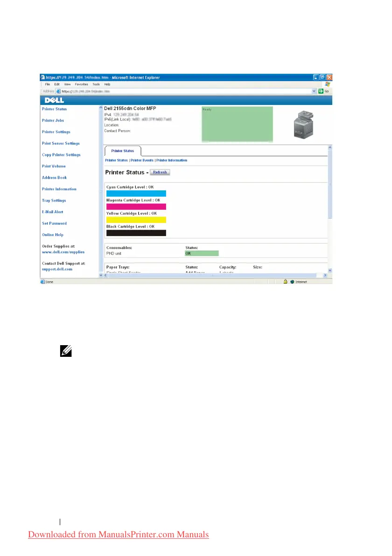The height and width of the screenshot is (556, 392).
Task: Open the Tools menu
Action: pos(96,84)
